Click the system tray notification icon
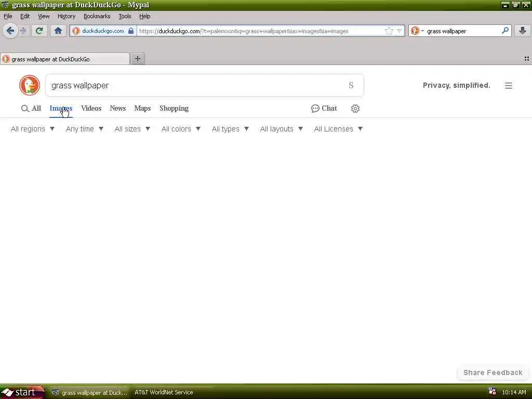The width and height of the screenshot is (532, 399). [492, 392]
